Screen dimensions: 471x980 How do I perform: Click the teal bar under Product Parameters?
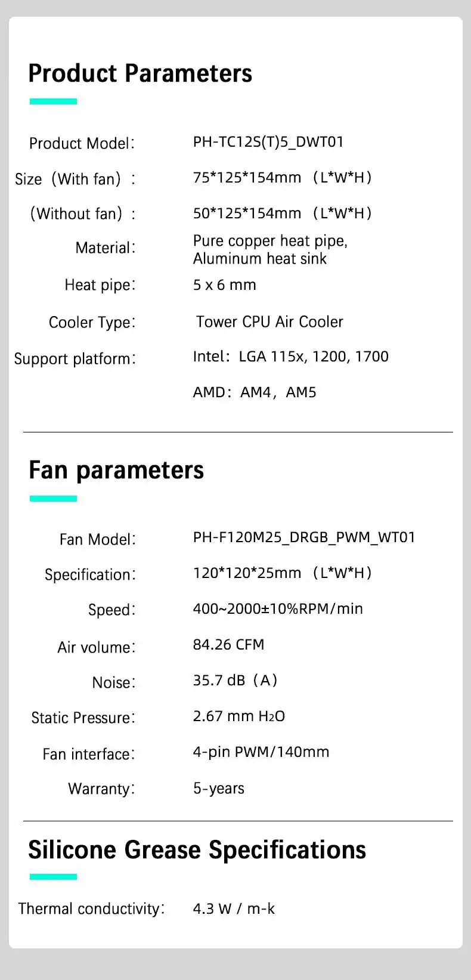coord(53,101)
